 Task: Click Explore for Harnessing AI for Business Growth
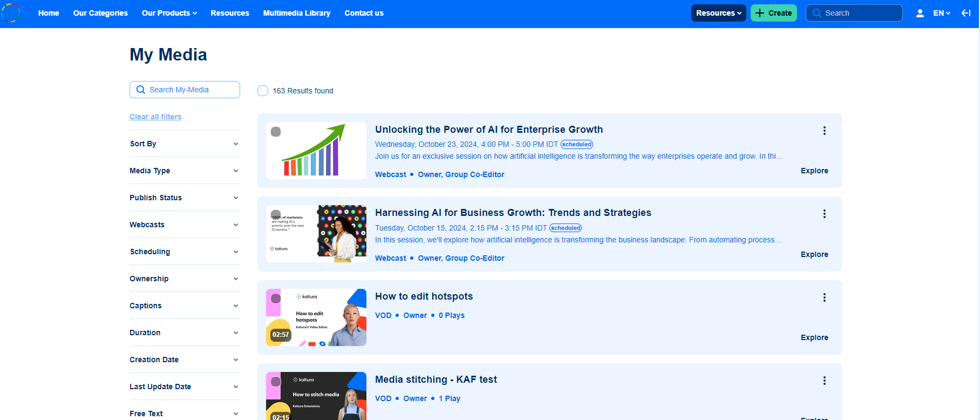(814, 254)
